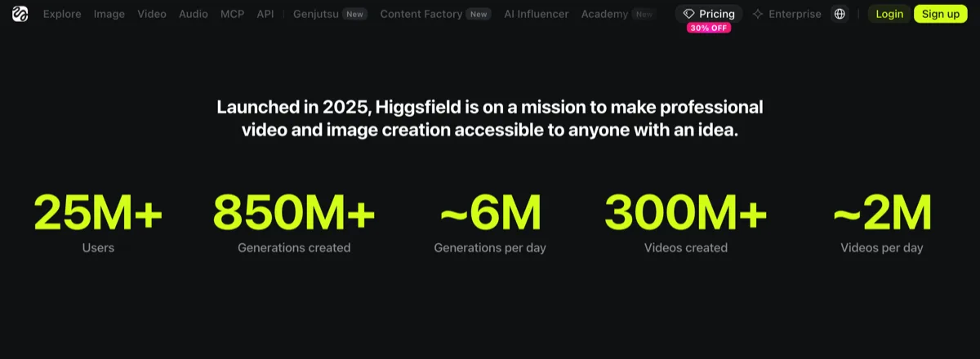This screenshot has height=359, width=980.
Task: Click the "Users" label
Action: [x=98, y=247]
